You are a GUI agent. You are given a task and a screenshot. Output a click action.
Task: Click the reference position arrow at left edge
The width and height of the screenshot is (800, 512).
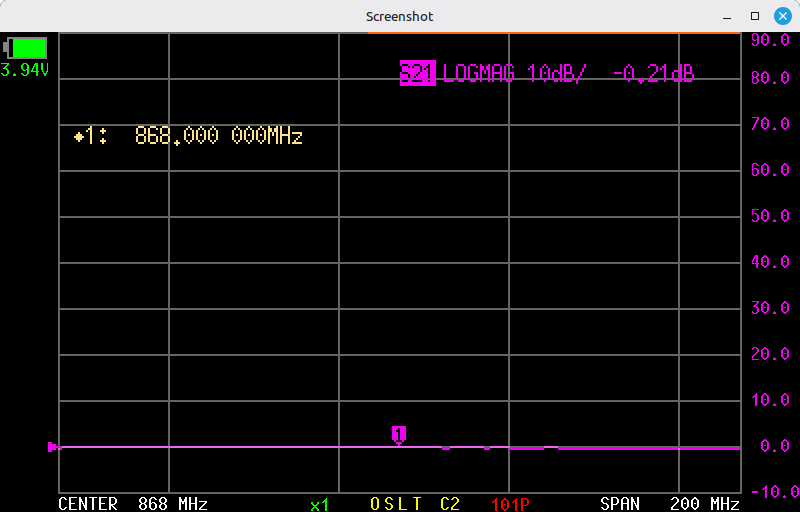54,447
